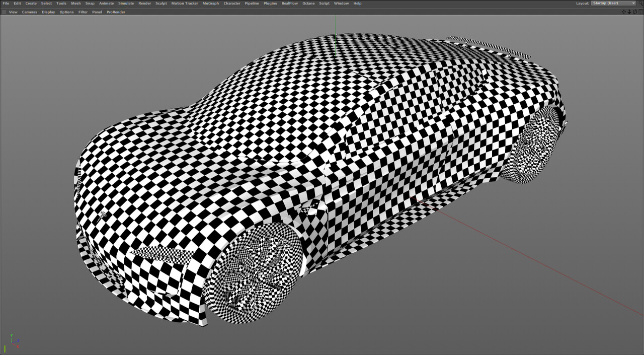Click the viewport rotate camera icon
Screen dimensions: 644x355
click(635, 12)
